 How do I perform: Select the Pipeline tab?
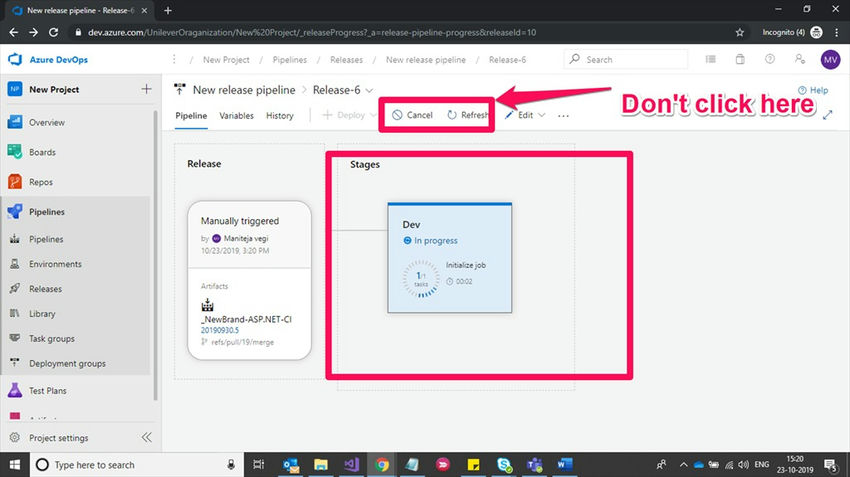(x=191, y=115)
